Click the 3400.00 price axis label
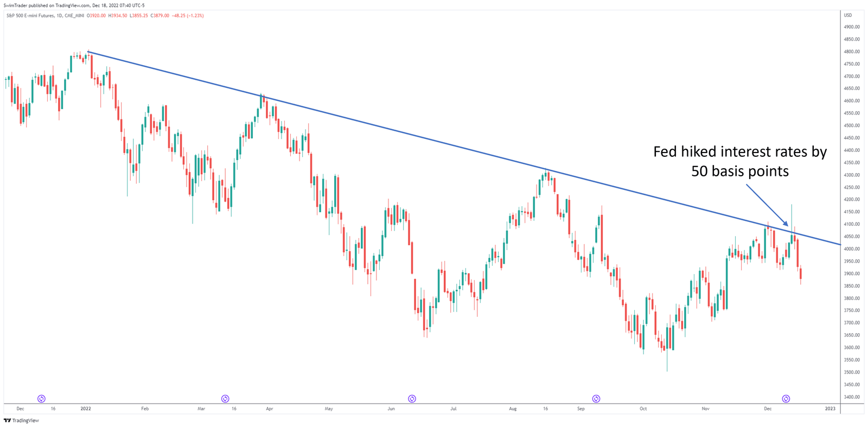 pos(852,397)
